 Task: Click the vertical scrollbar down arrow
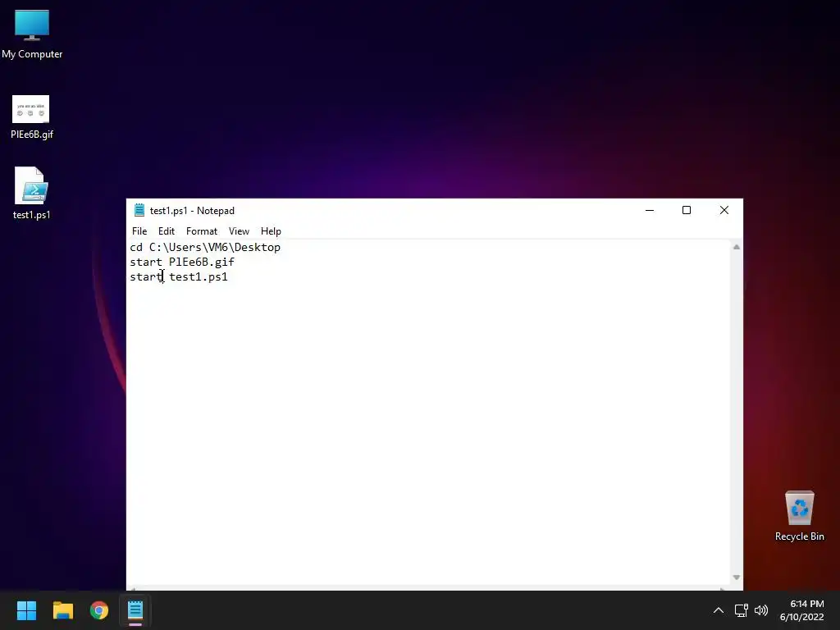737,577
